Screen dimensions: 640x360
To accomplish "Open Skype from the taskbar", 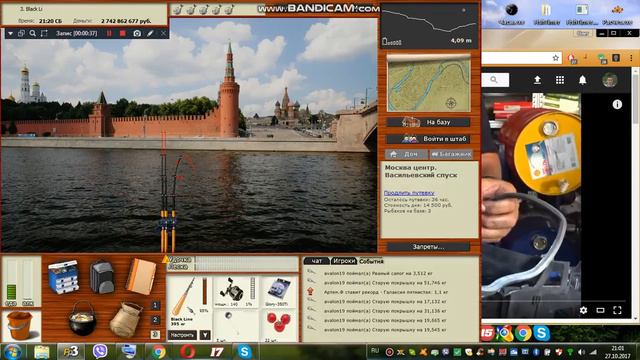I will pos(244,351).
